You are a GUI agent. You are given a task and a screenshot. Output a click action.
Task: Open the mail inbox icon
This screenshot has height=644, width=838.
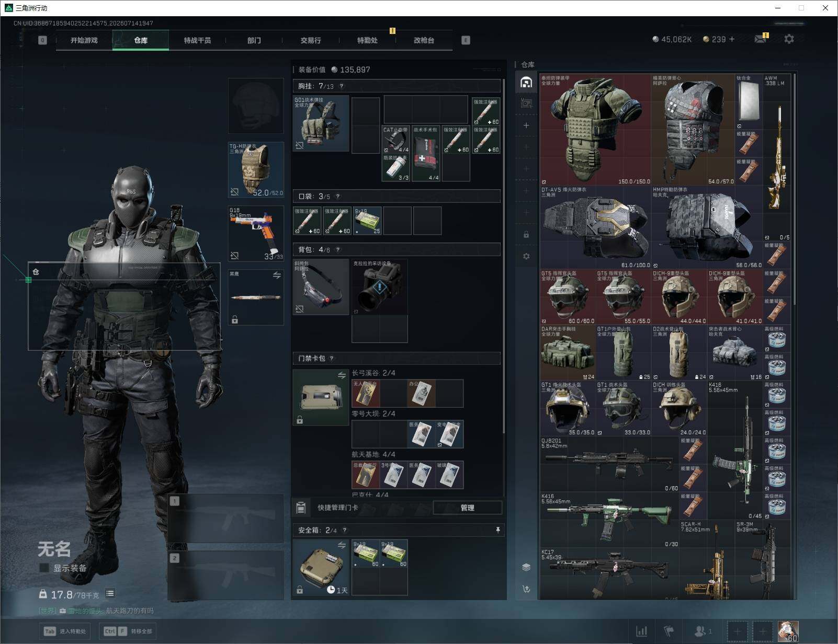pos(760,39)
